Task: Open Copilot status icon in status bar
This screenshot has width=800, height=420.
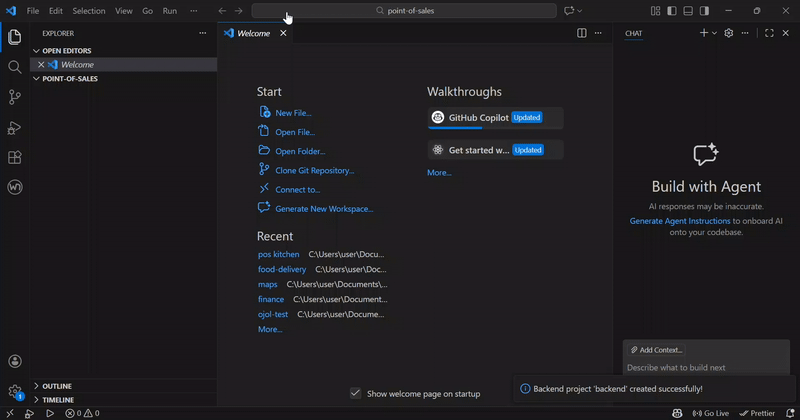Action: (x=677, y=413)
